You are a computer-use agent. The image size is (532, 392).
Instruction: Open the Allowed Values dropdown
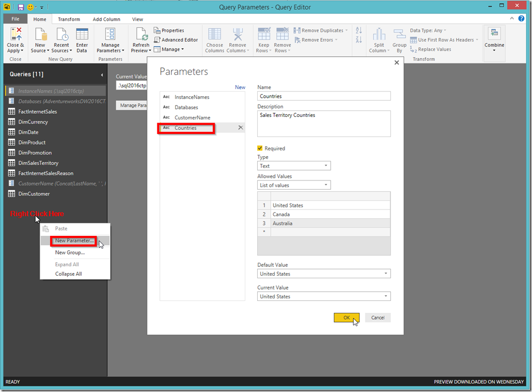294,185
